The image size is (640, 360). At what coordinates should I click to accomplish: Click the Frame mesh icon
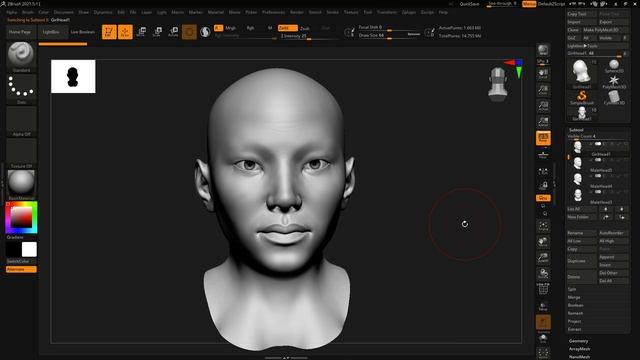point(543,226)
